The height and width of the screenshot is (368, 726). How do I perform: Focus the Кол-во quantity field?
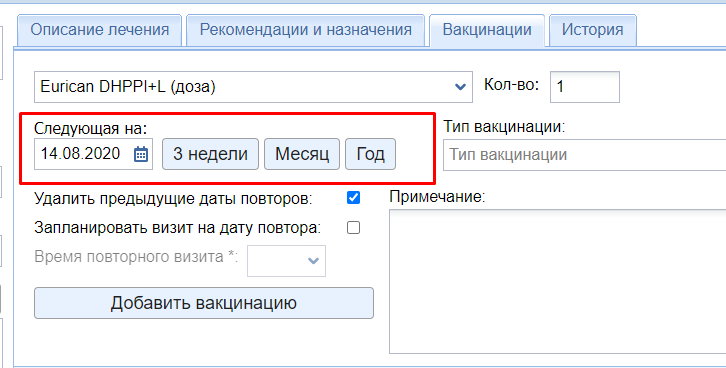click(x=585, y=87)
